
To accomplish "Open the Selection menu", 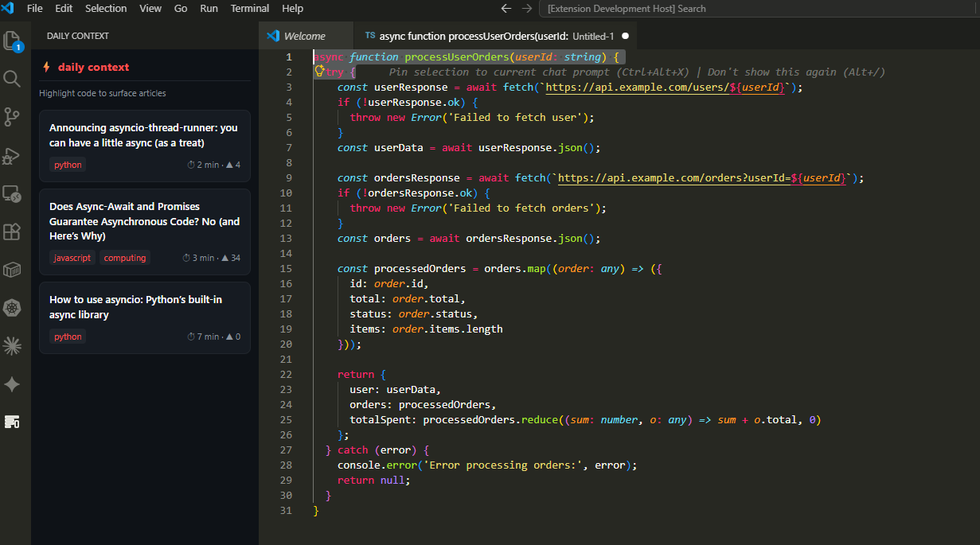I will coord(106,8).
